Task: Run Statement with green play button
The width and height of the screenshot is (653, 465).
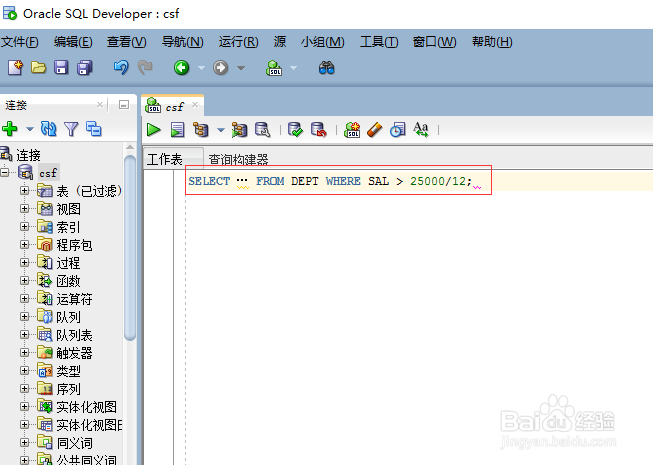Action: coord(154,130)
